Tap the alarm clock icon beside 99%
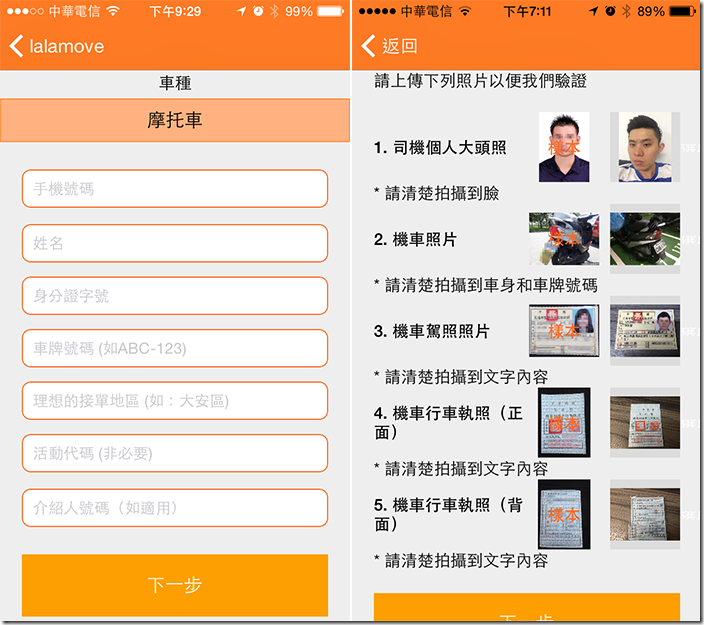This screenshot has width=704, height=625. [258, 11]
